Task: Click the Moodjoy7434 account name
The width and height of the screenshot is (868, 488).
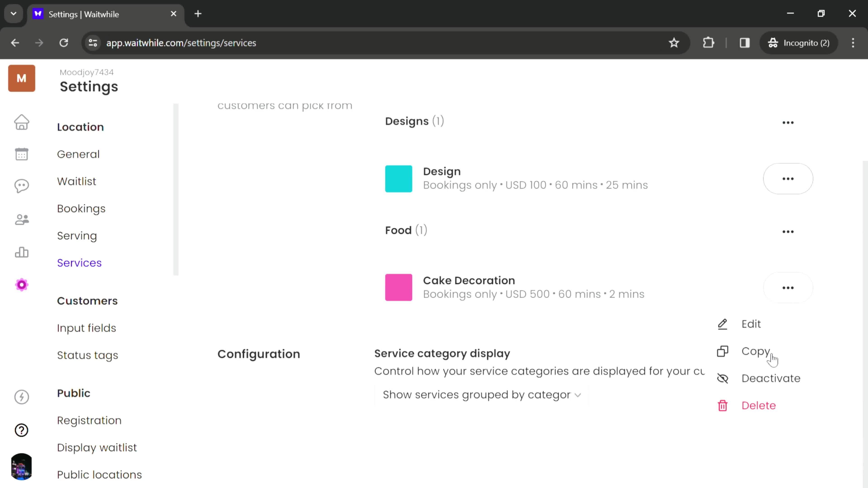Action: tap(87, 72)
